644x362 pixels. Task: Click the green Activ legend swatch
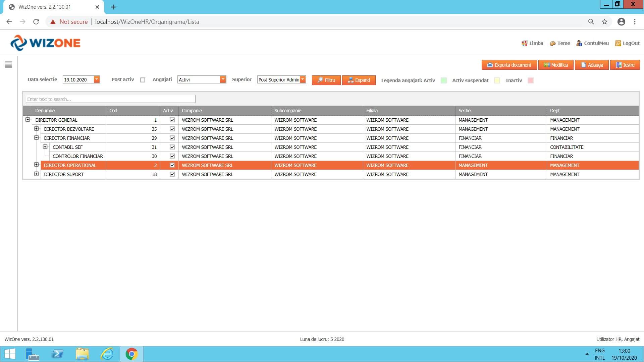(443, 80)
